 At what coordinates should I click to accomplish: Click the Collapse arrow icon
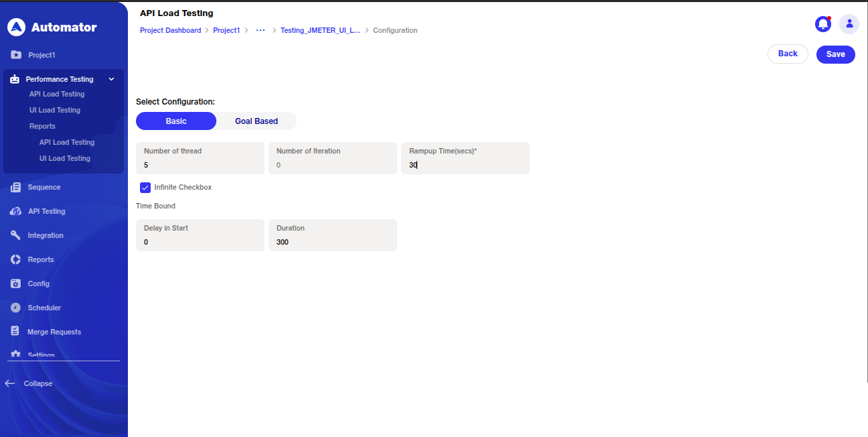point(10,383)
